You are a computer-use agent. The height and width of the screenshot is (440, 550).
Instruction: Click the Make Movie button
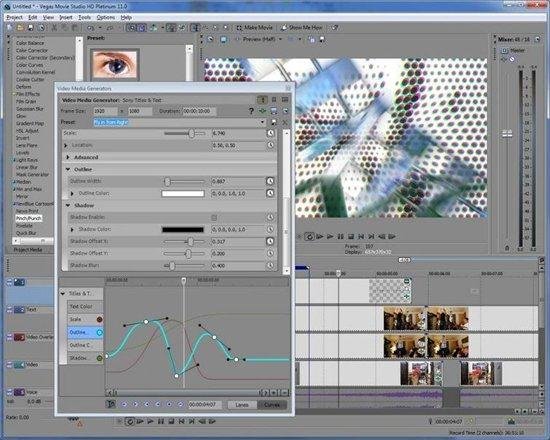(x=254, y=27)
